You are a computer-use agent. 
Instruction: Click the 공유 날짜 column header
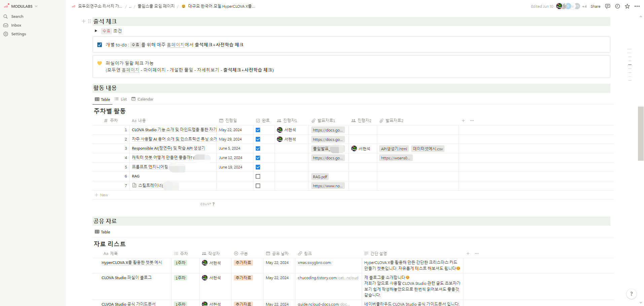[x=277, y=254]
